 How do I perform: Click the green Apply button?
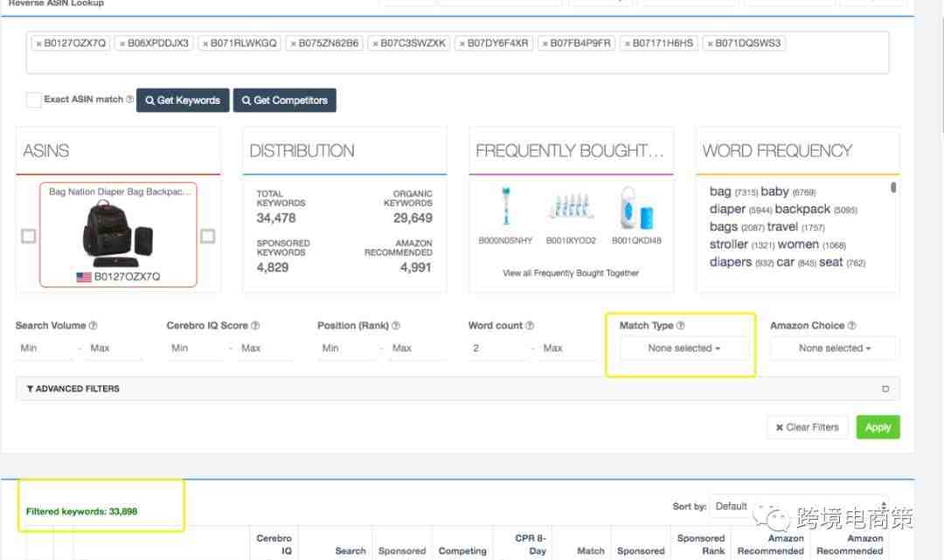(878, 427)
